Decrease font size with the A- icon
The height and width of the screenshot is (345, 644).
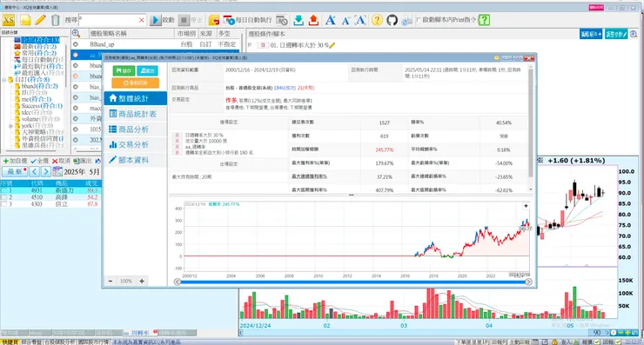pos(345,21)
